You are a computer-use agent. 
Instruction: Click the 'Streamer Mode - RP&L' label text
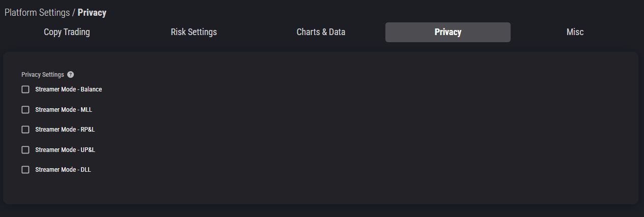click(x=65, y=130)
